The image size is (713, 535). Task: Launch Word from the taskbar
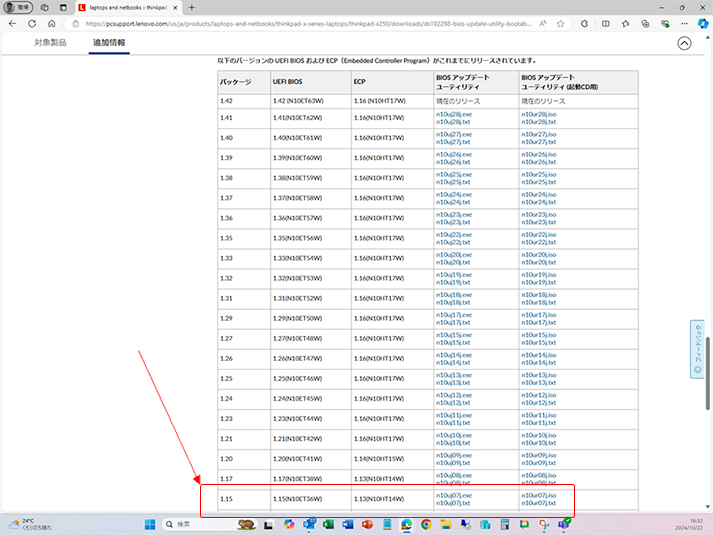(x=347, y=525)
